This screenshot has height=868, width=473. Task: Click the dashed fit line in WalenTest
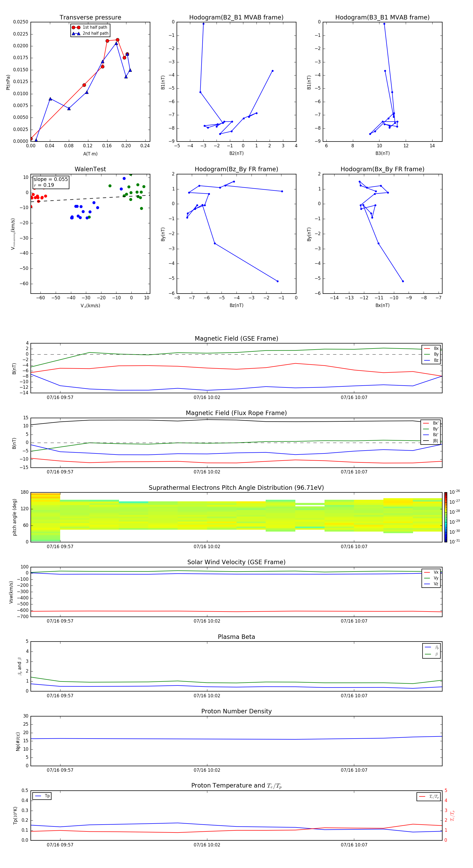(90, 199)
